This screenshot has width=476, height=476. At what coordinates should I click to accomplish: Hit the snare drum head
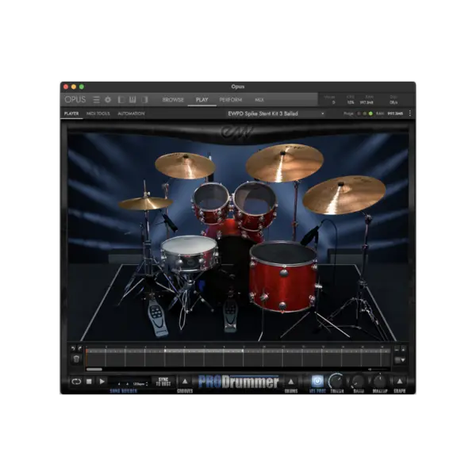coord(189,244)
